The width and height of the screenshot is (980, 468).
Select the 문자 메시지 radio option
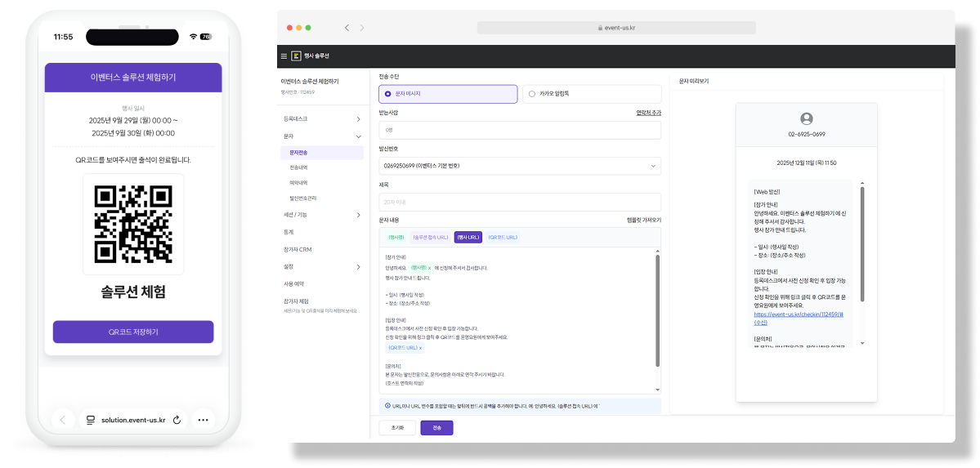(x=448, y=94)
